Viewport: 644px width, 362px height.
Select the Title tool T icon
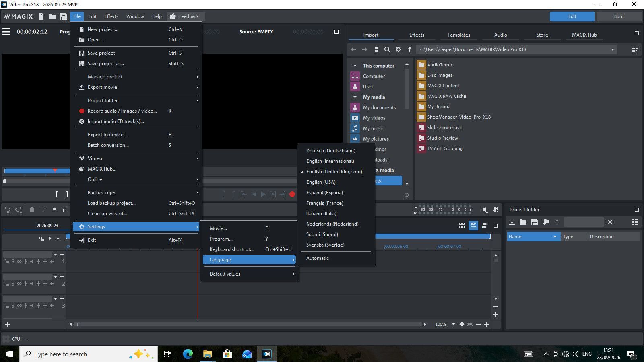tap(43, 210)
